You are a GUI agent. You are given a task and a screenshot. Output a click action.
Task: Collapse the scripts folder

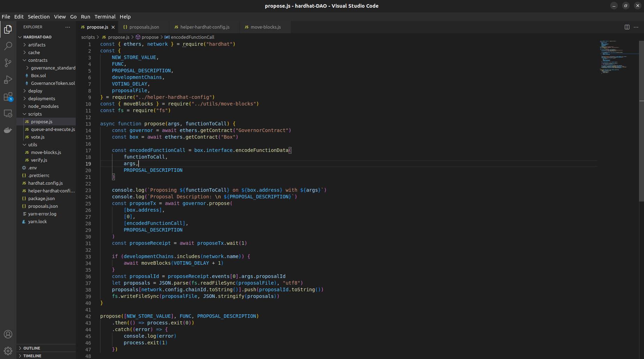(x=24, y=114)
